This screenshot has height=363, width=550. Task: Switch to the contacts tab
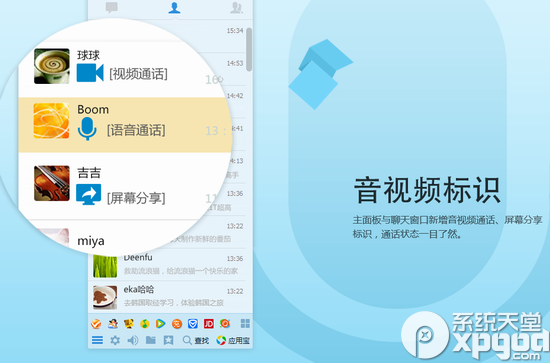click(x=174, y=8)
